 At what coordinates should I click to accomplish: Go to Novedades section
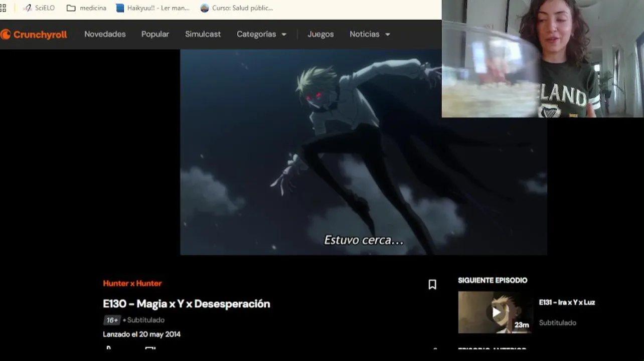pos(105,34)
